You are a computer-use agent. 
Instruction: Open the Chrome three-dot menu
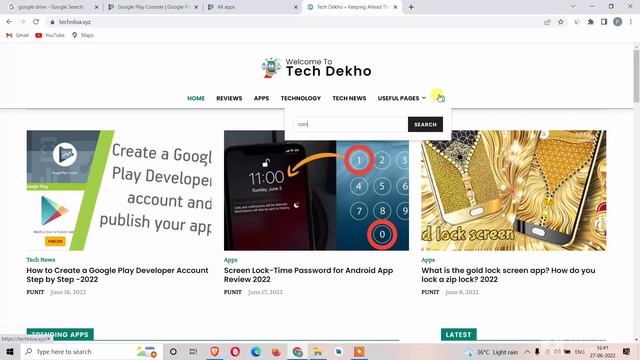[x=631, y=22]
